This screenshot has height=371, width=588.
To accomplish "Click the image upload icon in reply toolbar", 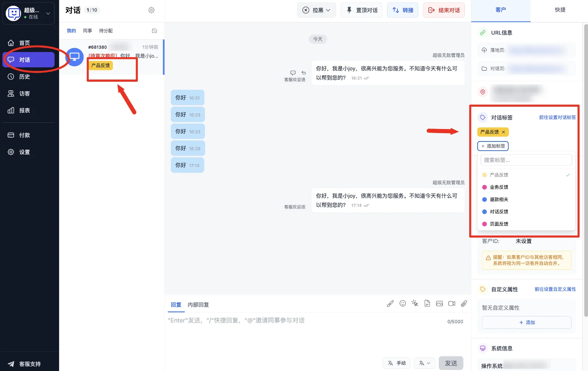I will [439, 304].
